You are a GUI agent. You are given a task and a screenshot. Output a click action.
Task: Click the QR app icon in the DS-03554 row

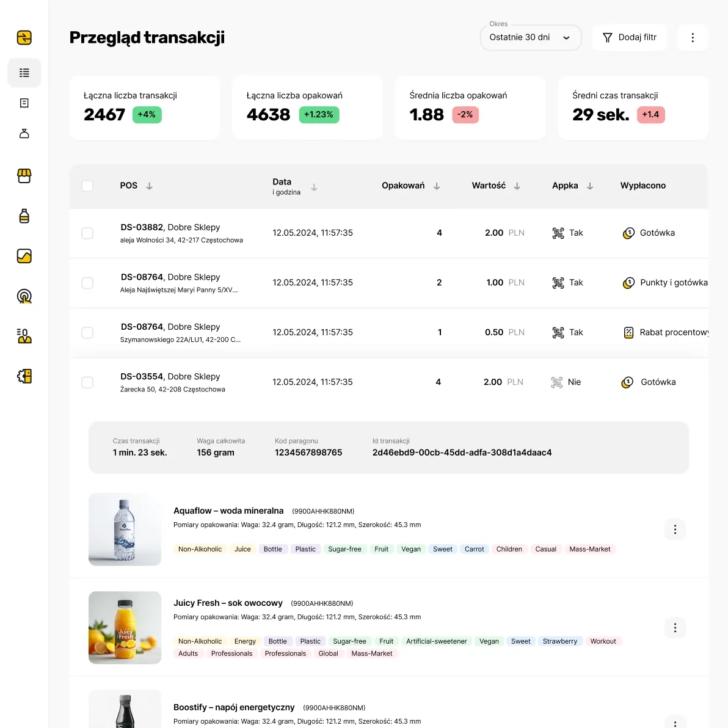coord(556,382)
